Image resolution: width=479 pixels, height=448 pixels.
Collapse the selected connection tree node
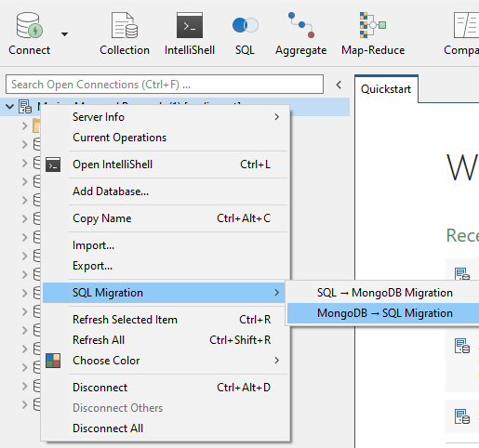[10, 107]
